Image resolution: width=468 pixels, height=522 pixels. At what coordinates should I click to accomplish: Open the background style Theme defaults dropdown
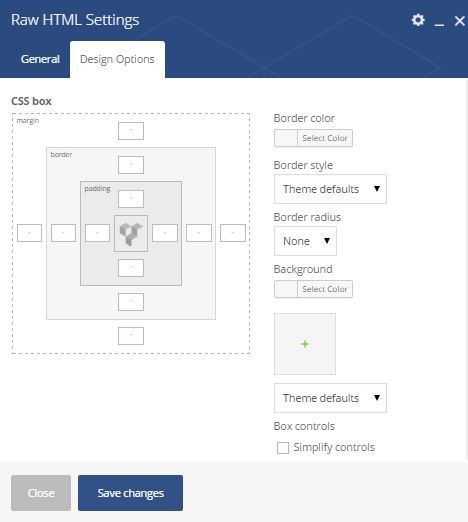(x=330, y=398)
